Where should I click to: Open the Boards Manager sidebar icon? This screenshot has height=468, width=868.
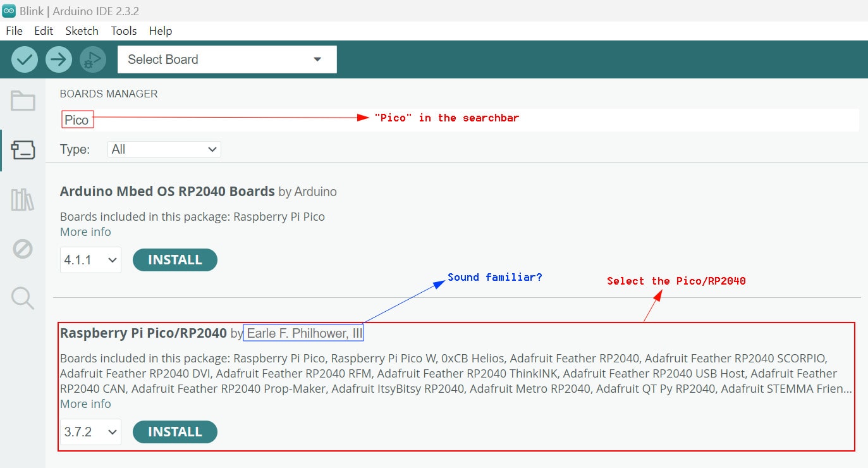click(x=23, y=150)
